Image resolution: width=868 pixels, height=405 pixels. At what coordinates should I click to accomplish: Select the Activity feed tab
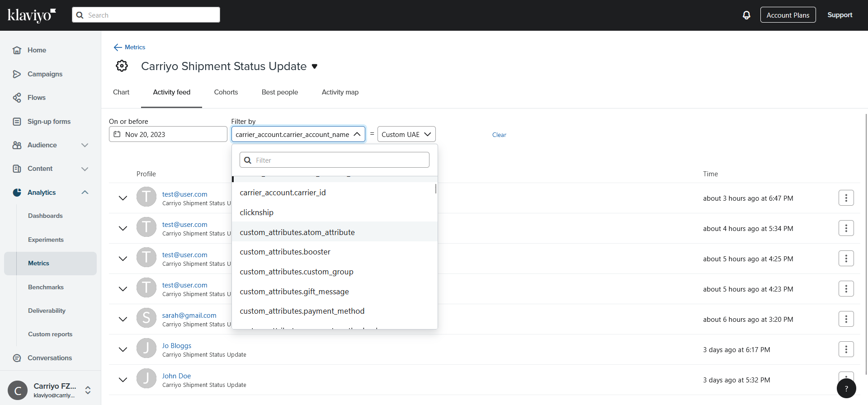pyautogui.click(x=172, y=92)
